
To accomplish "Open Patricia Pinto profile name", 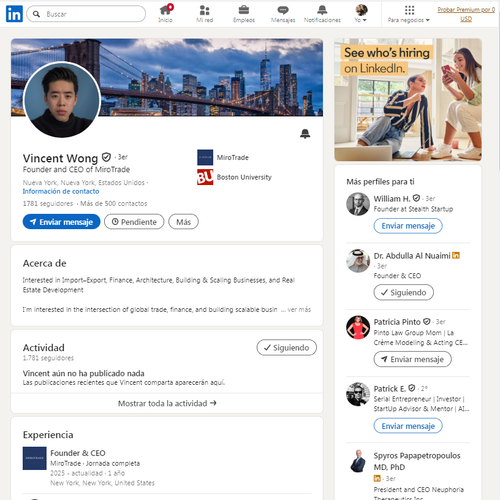I will tap(397, 322).
